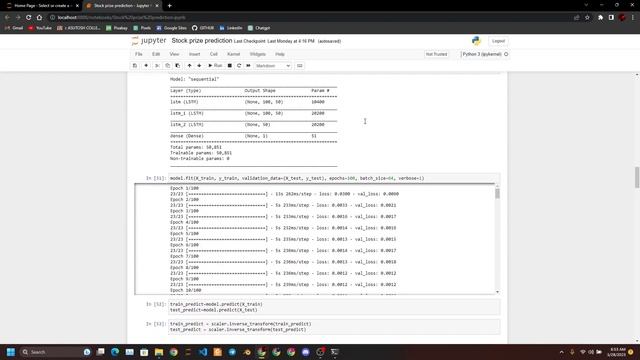The height and width of the screenshot is (360, 640).
Task: Click the model.fit code cell
Action: pos(334,178)
